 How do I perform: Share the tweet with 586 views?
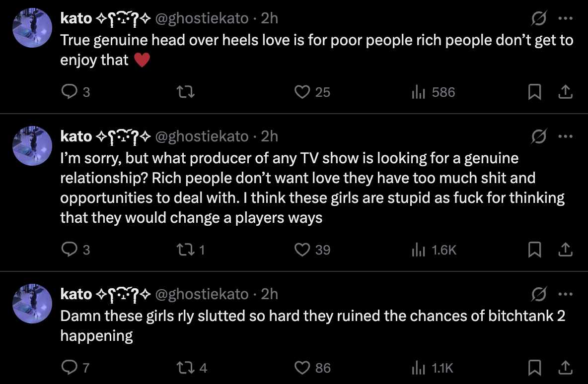point(565,92)
